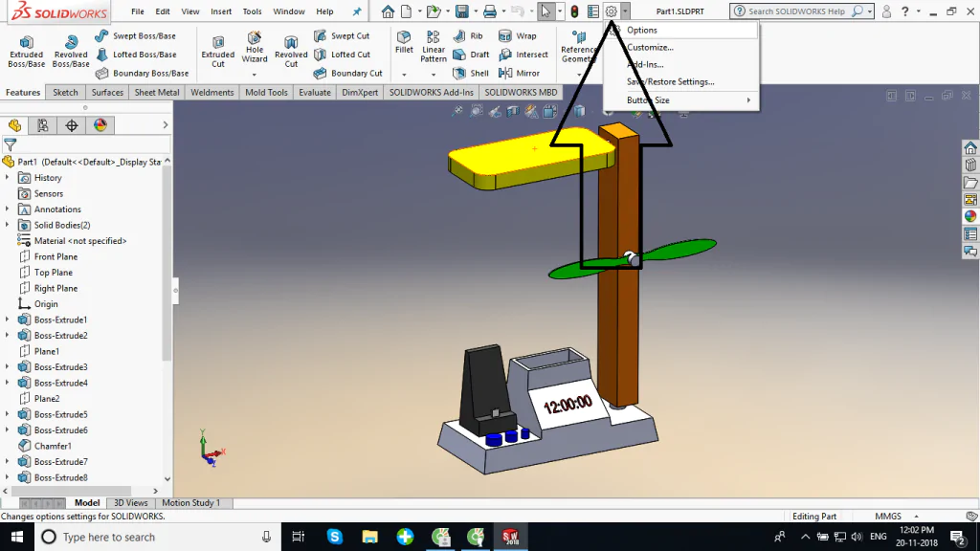Open the Motion Study 1 tab
This screenshot has width=980, height=551.
click(191, 503)
